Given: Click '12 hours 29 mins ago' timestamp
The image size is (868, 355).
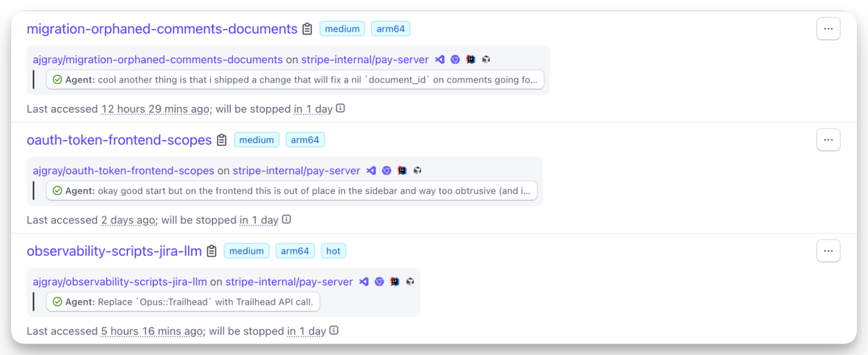Looking at the screenshot, I should 156,109.
